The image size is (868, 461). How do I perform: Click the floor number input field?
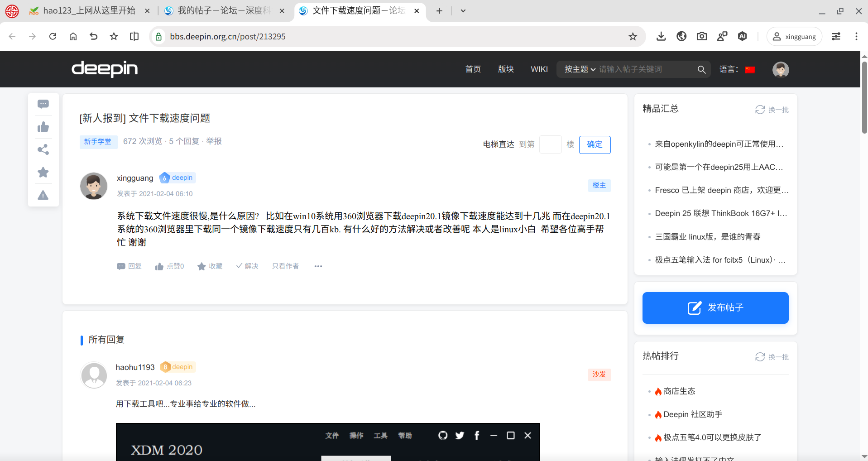coord(550,144)
